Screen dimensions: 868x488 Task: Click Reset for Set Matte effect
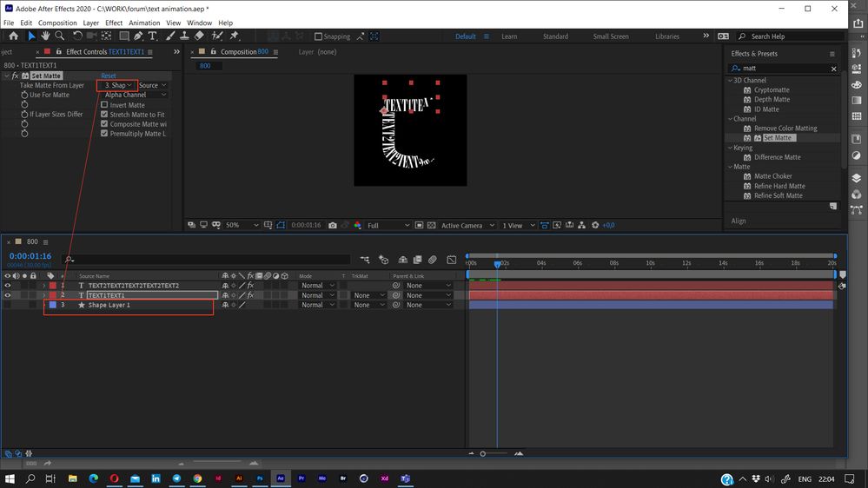(x=109, y=76)
